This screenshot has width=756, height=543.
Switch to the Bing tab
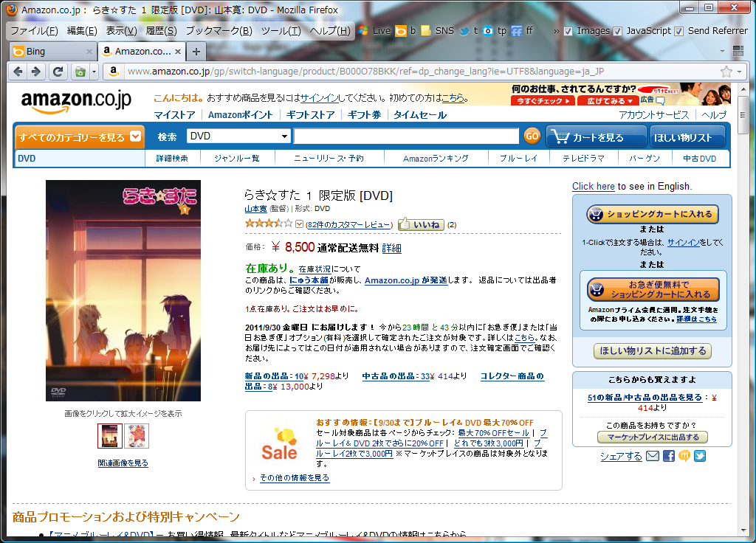pyautogui.click(x=52, y=52)
